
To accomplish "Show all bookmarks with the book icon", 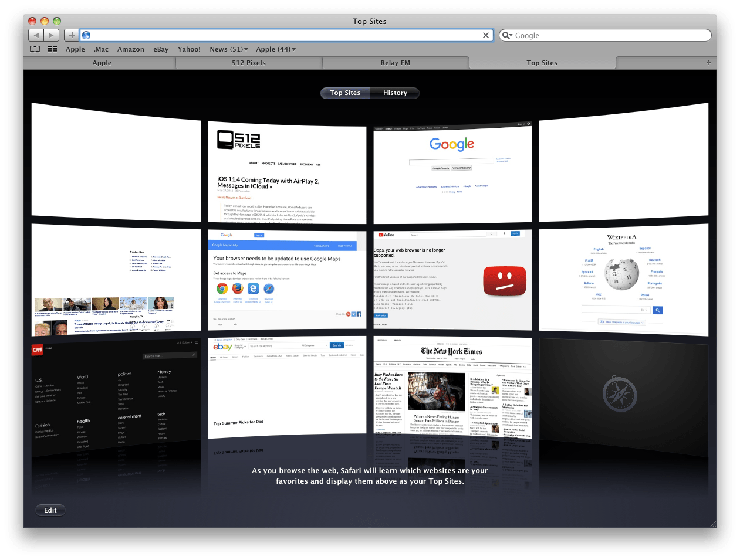I will 35,49.
